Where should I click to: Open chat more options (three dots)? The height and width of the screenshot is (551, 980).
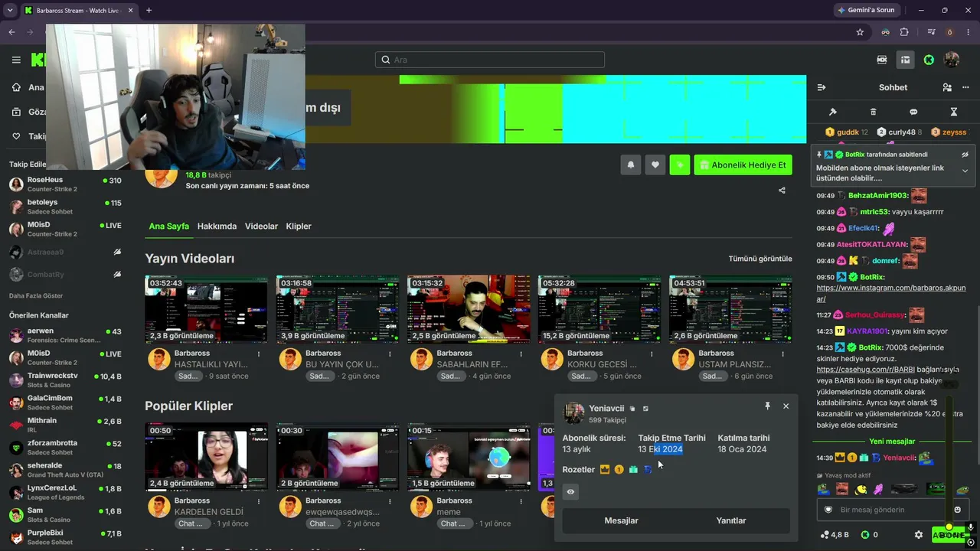[x=965, y=87]
